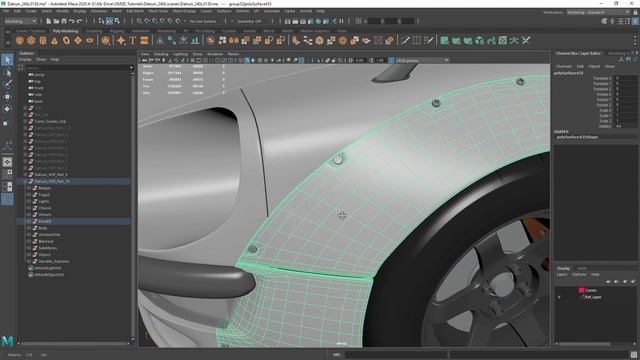Select the Paint Selection tool in toolbox

7,84
